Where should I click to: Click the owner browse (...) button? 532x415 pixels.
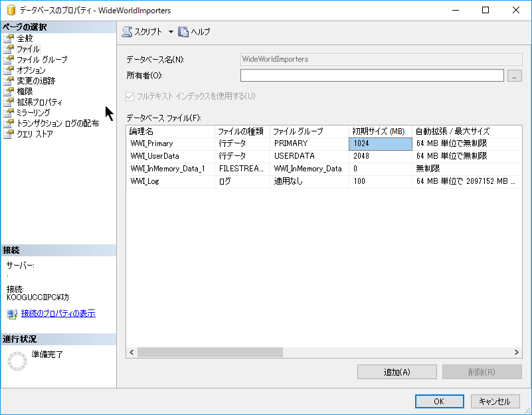514,76
